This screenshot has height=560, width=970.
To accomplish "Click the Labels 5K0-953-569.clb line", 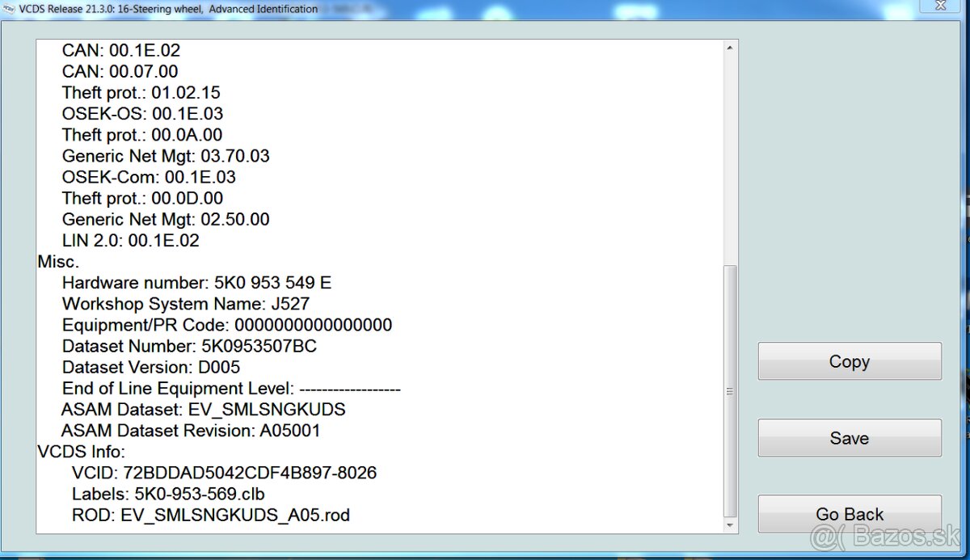I will [168, 494].
